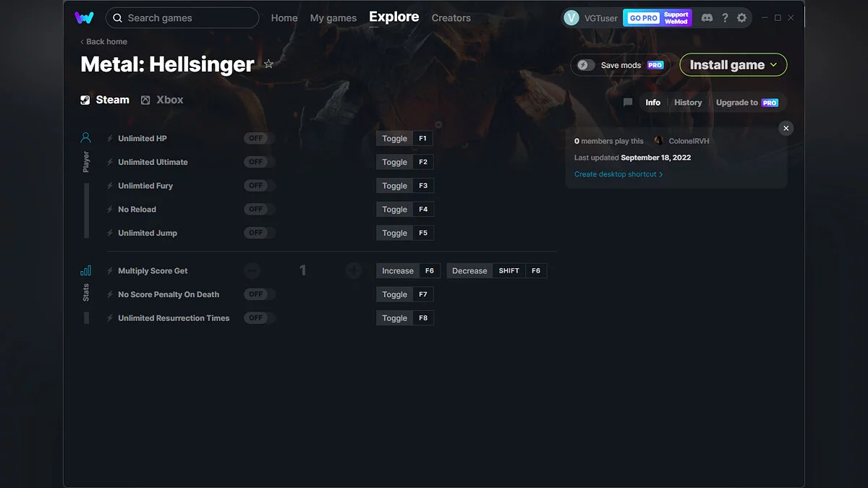This screenshot has height=488, width=868.
Task: Toggle Unlimited HP switch on
Action: click(260, 138)
